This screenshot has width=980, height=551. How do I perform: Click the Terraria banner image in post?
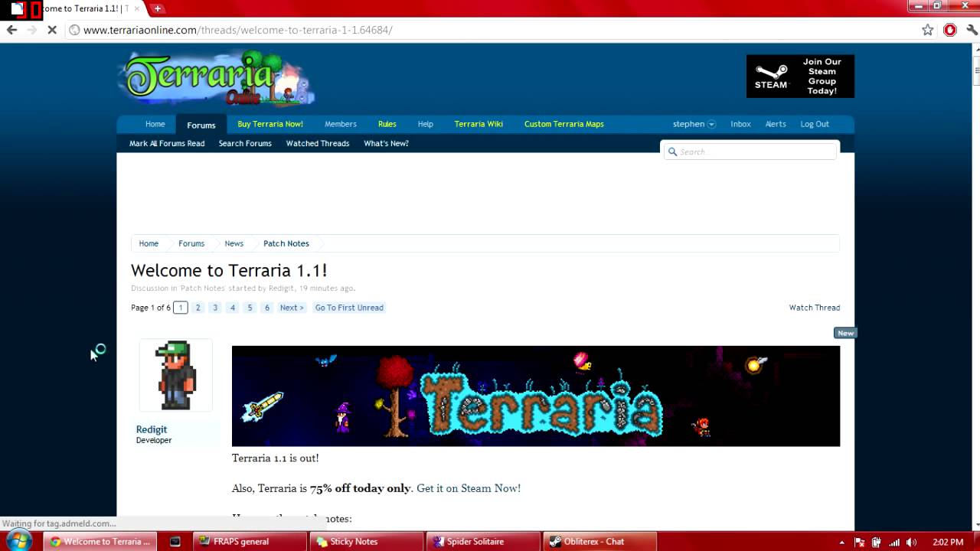coord(536,396)
